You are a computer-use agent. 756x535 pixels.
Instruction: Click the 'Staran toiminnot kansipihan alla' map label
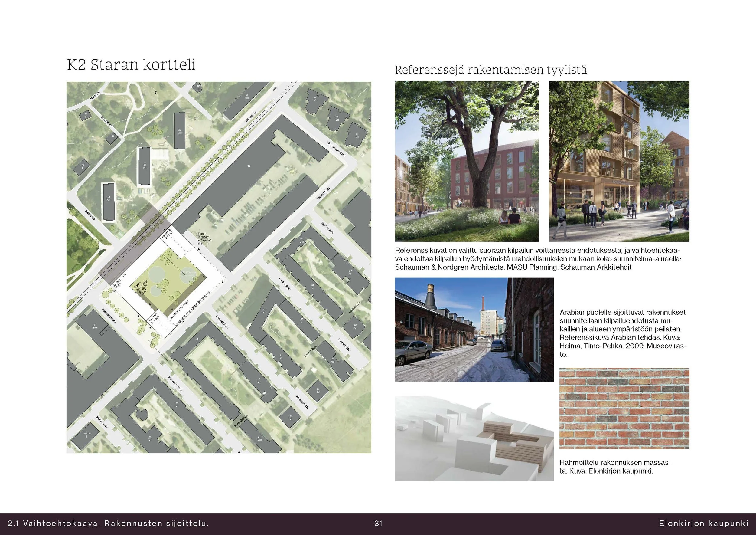(204, 238)
